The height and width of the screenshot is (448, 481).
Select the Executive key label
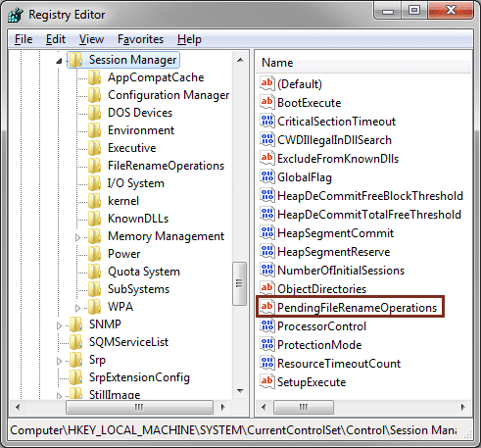[x=132, y=148]
